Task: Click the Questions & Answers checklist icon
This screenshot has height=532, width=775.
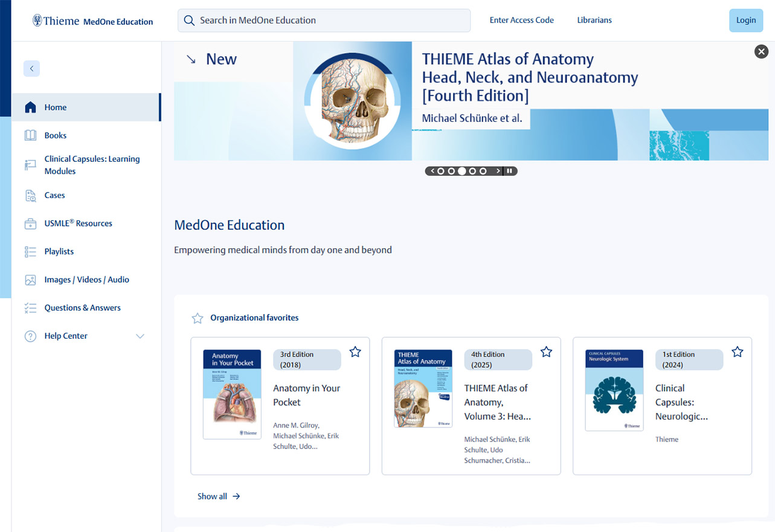Action: (30, 308)
